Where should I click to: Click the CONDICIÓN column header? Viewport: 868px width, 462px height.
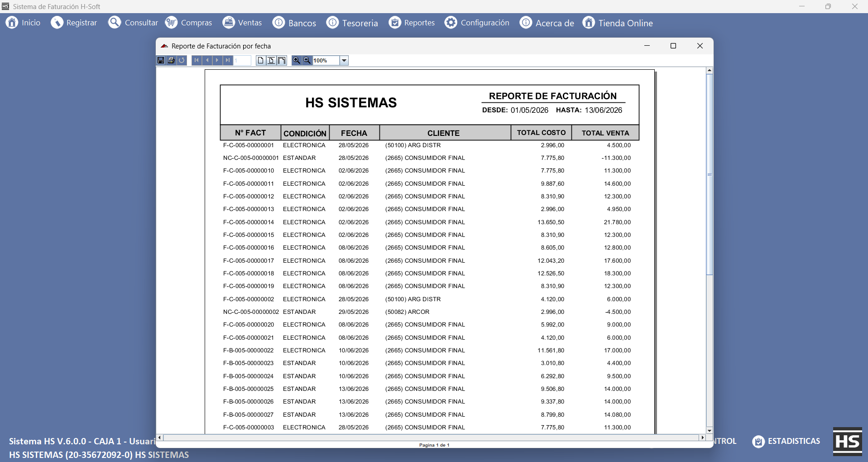pyautogui.click(x=305, y=133)
